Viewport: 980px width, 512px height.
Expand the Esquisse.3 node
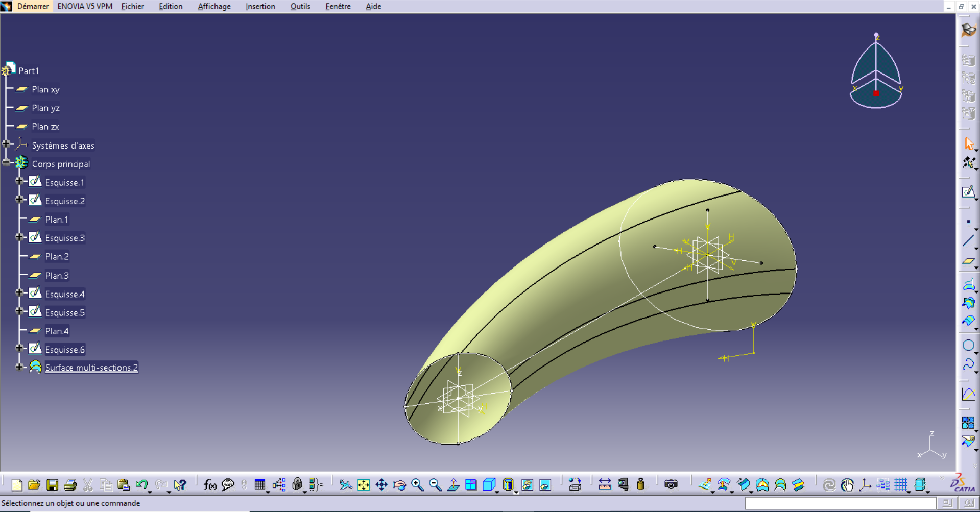(x=19, y=237)
